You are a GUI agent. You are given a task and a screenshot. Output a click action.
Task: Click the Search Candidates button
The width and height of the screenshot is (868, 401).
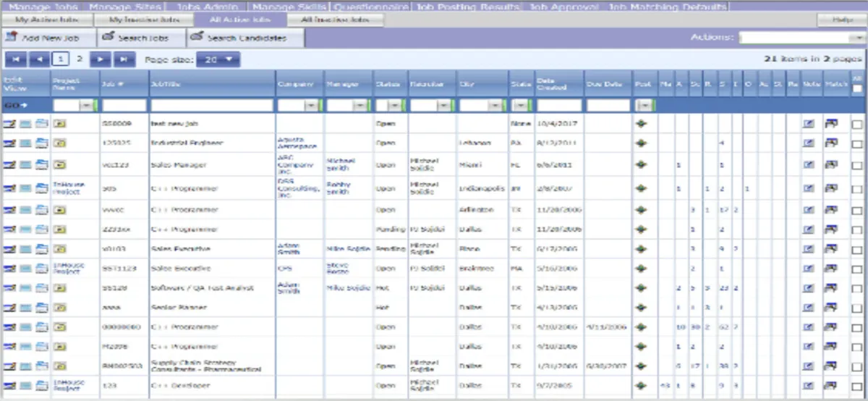(246, 38)
